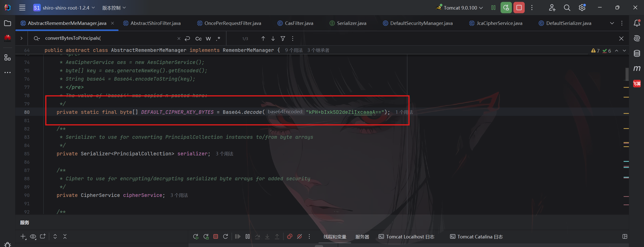Toggle mute breakpoints in debug toolbar
Image resolution: width=644 pixels, height=247 pixels.
point(299,236)
